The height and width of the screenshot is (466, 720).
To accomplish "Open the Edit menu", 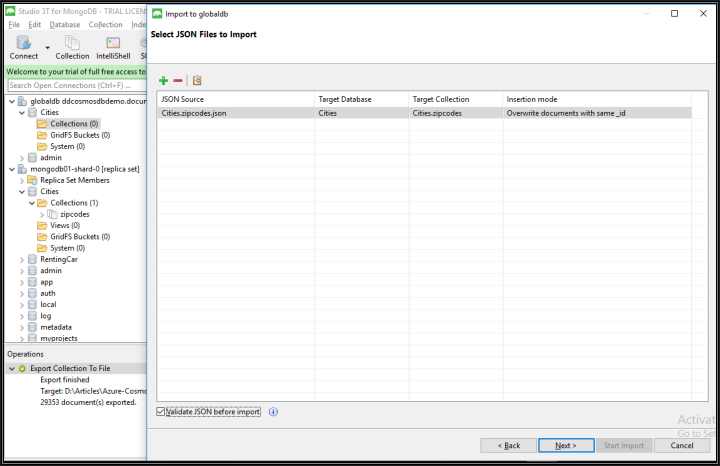I will [x=34, y=25].
